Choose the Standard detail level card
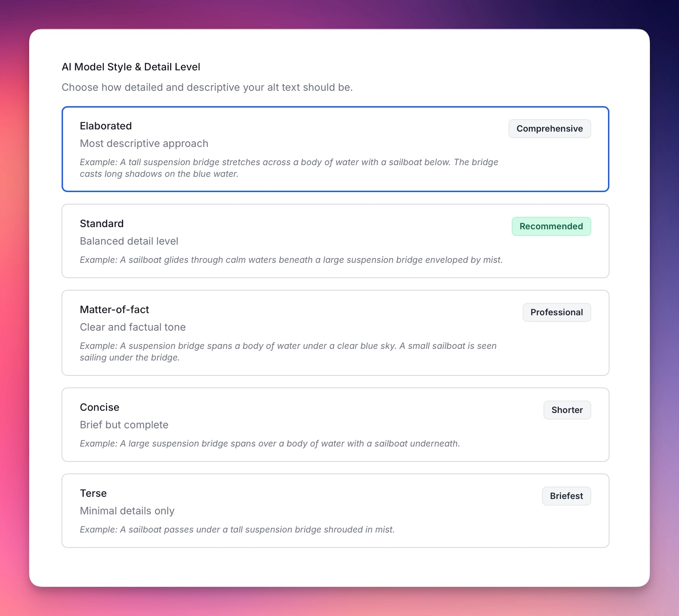 (x=335, y=241)
